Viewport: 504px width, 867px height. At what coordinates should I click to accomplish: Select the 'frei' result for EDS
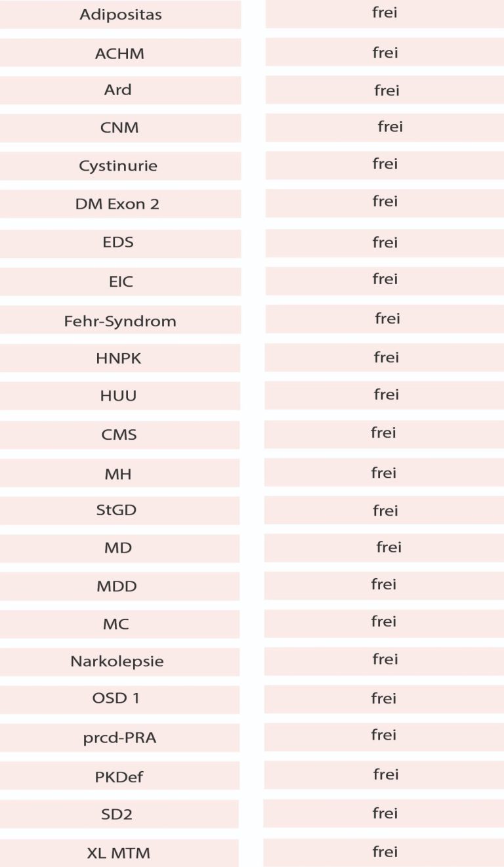tap(385, 243)
